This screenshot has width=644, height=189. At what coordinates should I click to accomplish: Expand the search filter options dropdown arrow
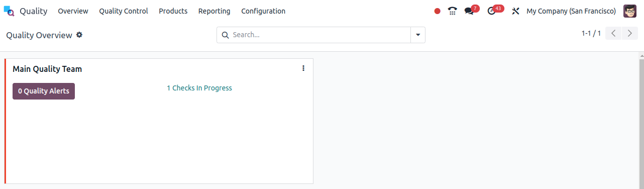point(418,35)
